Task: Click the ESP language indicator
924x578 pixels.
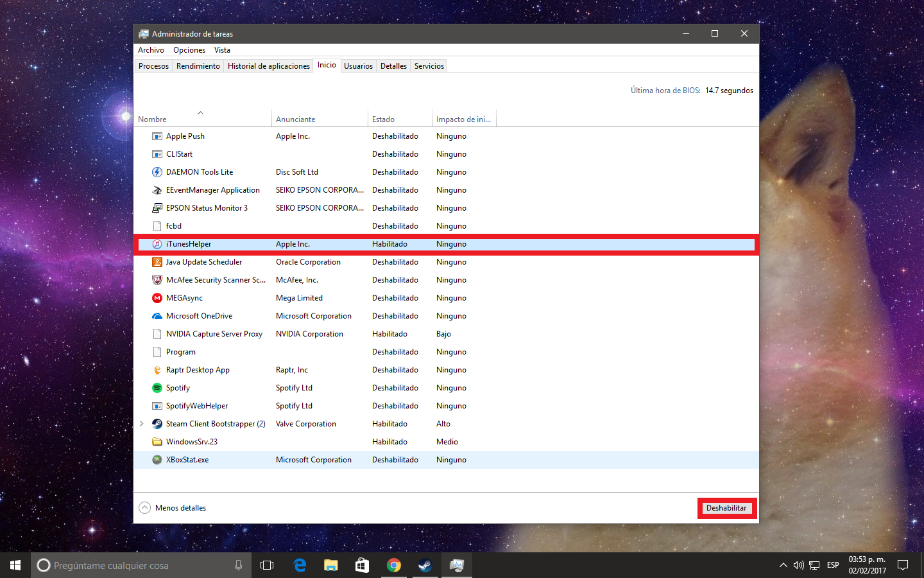Action: (x=833, y=565)
